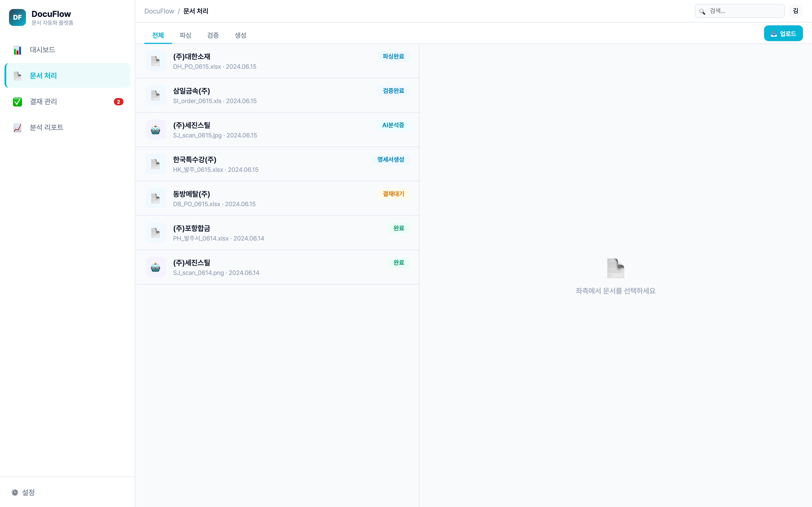Image resolution: width=812 pixels, height=507 pixels.
Task: Click robot icon for SJ_scan_0615.jpg
Action: (x=156, y=130)
